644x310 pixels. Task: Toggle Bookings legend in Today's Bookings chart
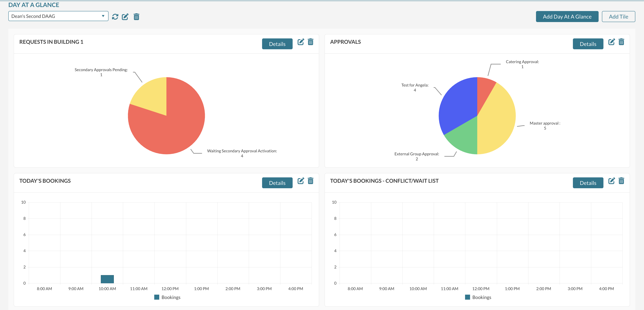[167, 297]
